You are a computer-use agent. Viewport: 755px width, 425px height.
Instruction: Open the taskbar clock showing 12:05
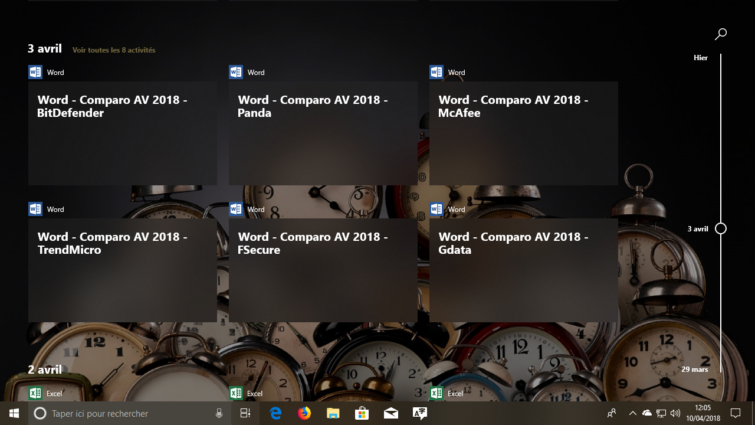click(x=703, y=413)
